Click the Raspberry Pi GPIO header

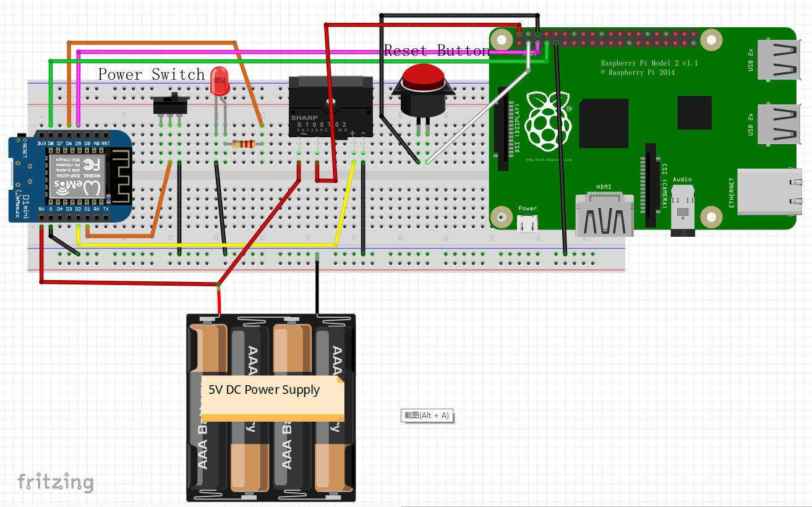click(607, 38)
